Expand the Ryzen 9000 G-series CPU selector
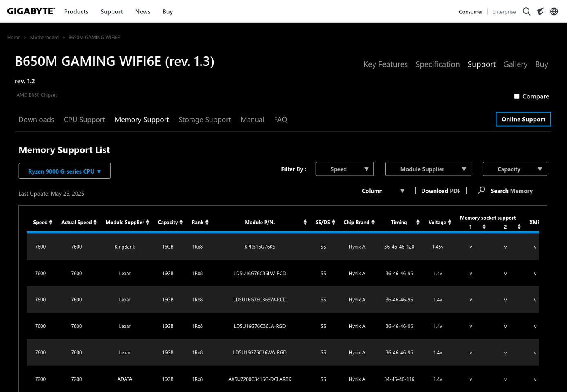The image size is (567, 392). pyautogui.click(x=65, y=171)
